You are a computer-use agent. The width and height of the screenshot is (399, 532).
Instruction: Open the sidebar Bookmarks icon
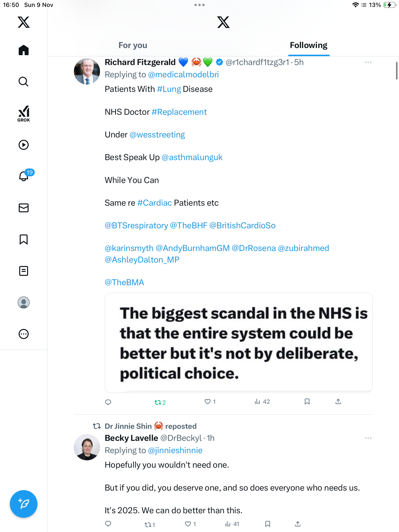[24, 239]
